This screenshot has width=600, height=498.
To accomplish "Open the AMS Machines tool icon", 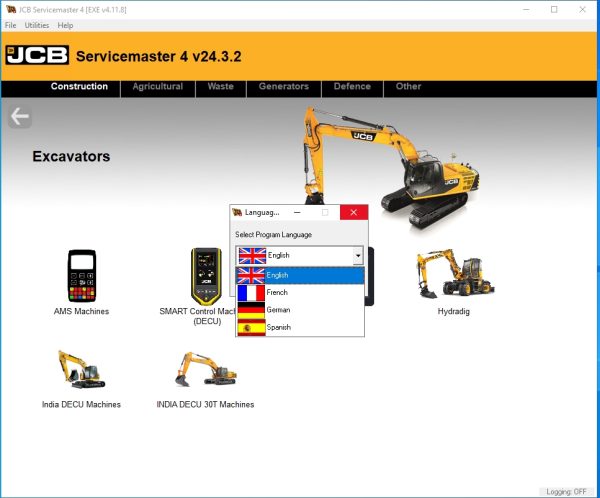I will tap(82, 276).
